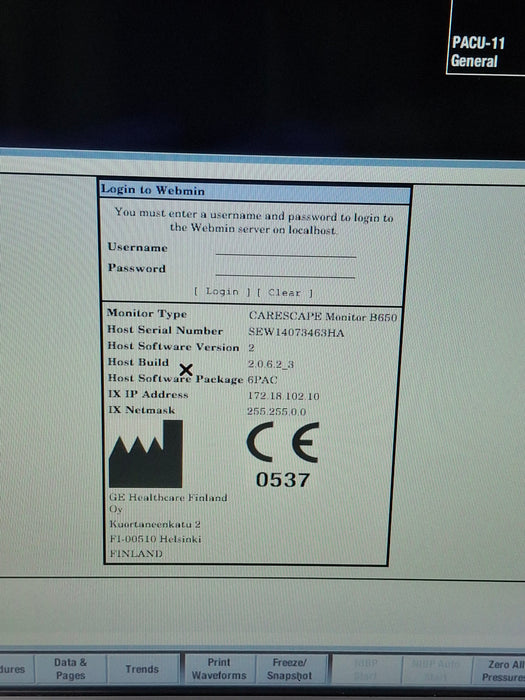The image size is (525, 700).
Task: Click GE Healthcare Finland text
Action: click(168, 497)
